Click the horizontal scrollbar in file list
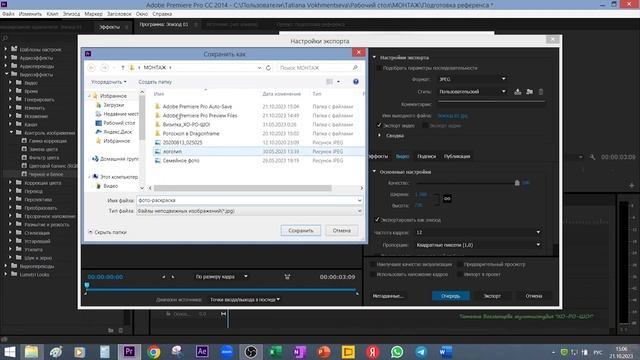 (243, 188)
